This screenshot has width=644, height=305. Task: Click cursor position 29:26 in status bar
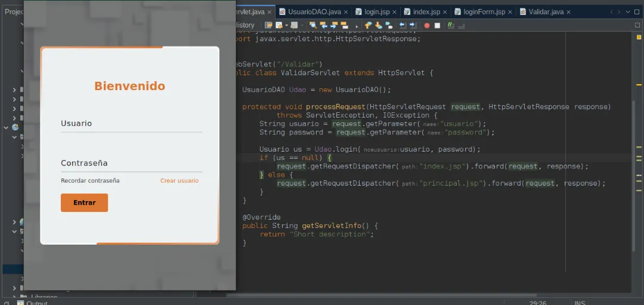538,303
